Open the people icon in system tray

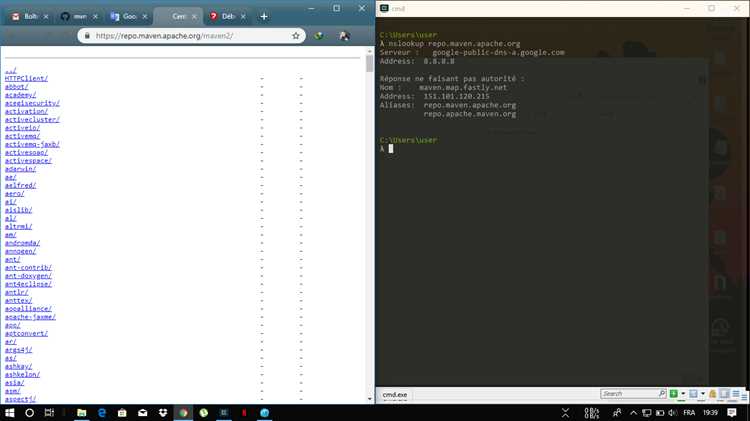point(617,412)
